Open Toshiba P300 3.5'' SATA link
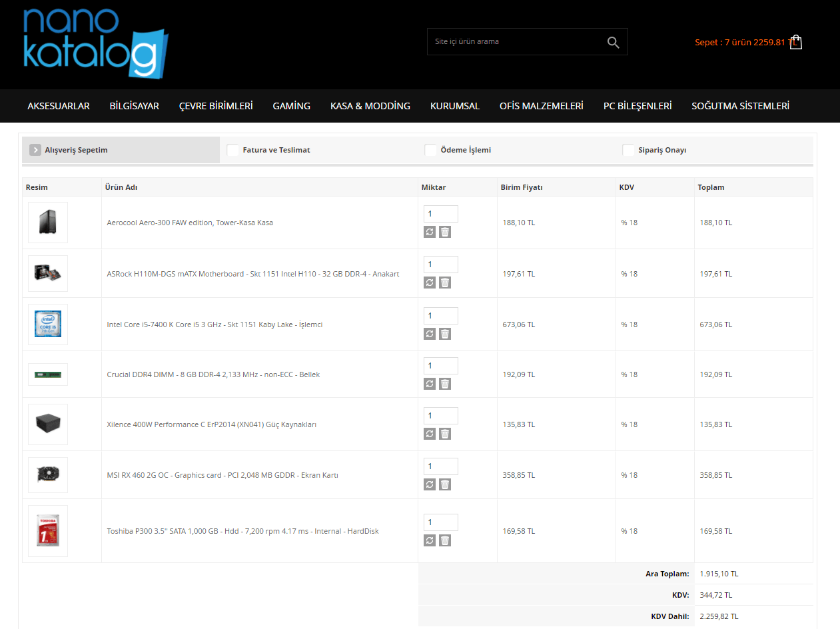 pos(242,531)
